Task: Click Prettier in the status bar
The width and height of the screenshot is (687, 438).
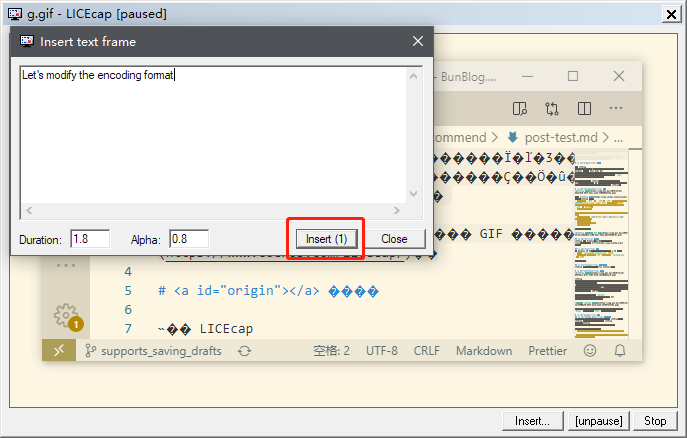Action: [x=547, y=351]
